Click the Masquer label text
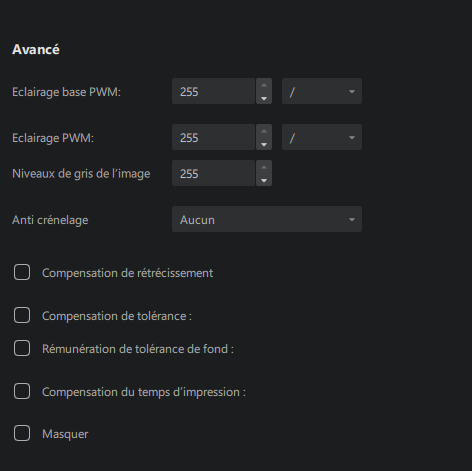This screenshot has width=472, height=471. pos(65,434)
